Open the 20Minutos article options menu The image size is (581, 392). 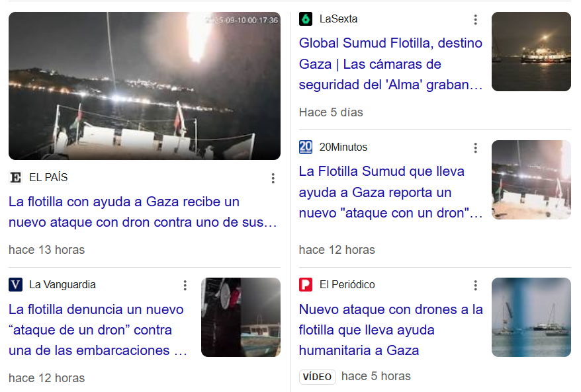475,148
